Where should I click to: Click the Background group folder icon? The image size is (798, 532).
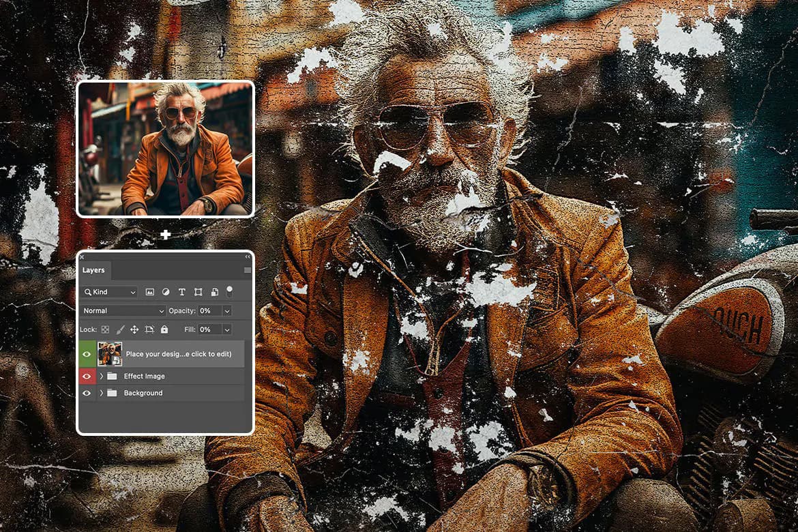[112, 393]
